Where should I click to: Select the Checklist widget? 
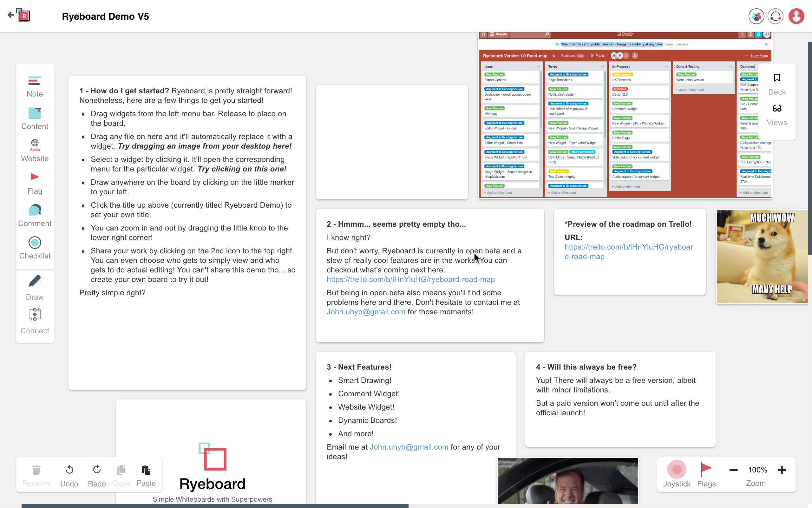point(35,248)
